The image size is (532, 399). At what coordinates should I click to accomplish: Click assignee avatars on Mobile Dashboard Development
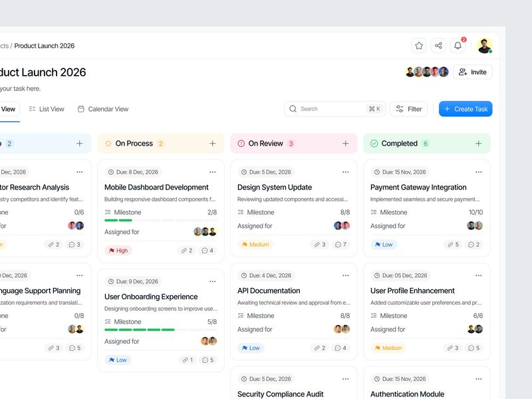205,231
